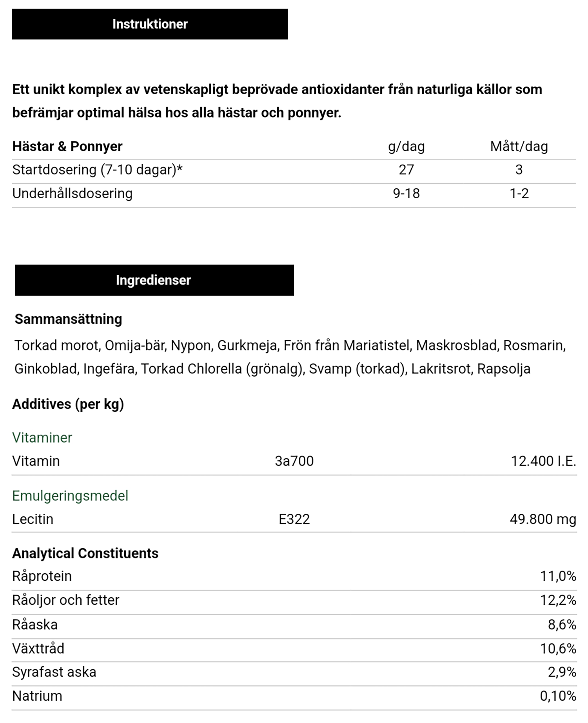Open the Instruktioner tab header
Viewport: 588px width, 723px height.
coord(150,24)
